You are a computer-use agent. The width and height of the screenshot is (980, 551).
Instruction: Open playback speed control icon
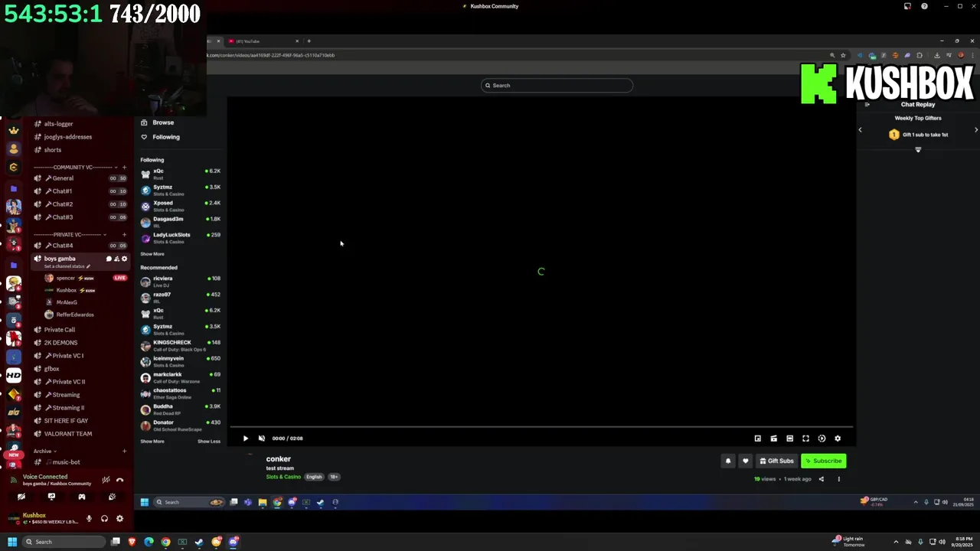(822, 439)
